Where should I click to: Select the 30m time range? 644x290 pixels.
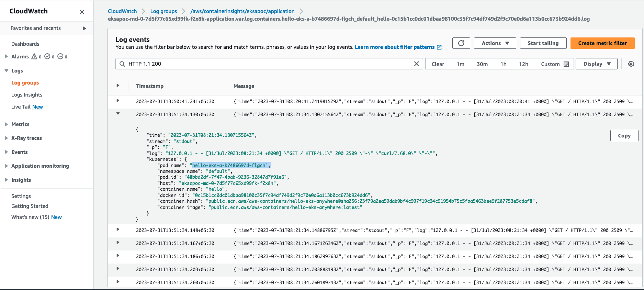482,64
